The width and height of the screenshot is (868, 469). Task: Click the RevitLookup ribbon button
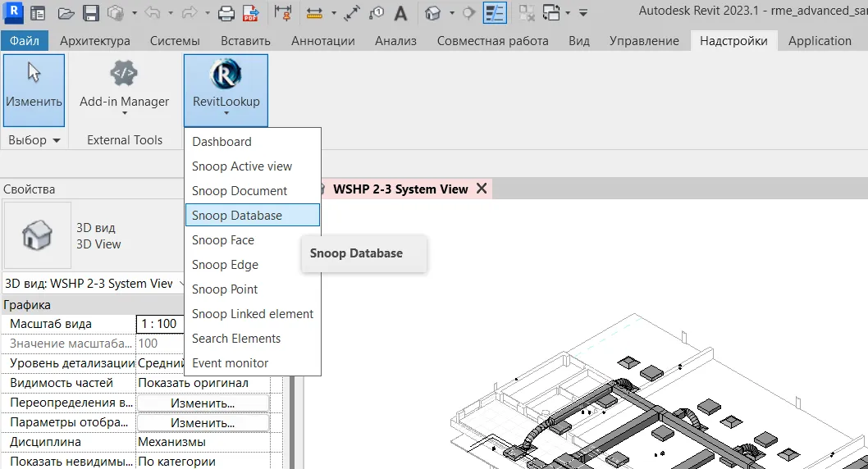tap(226, 90)
